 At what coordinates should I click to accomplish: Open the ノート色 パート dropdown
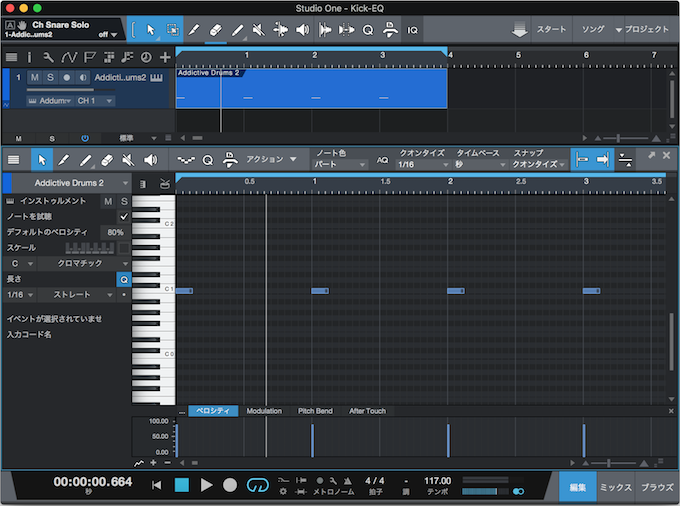point(339,165)
